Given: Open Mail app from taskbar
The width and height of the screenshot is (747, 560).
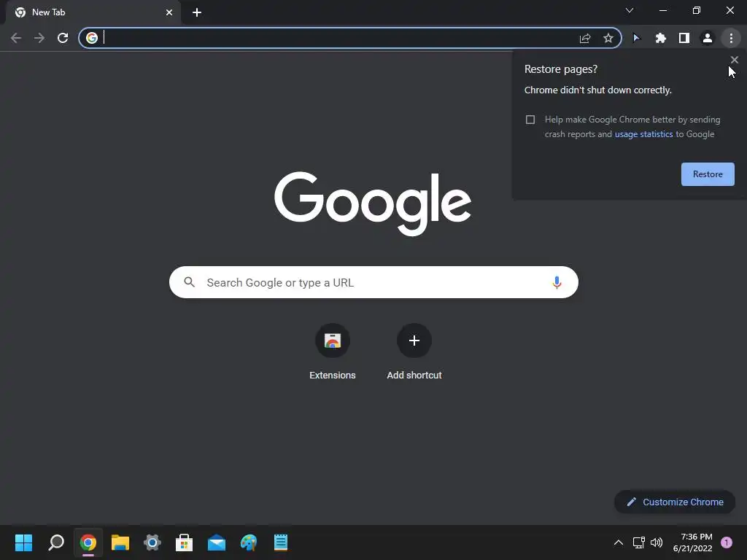Looking at the screenshot, I should (x=217, y=542).
